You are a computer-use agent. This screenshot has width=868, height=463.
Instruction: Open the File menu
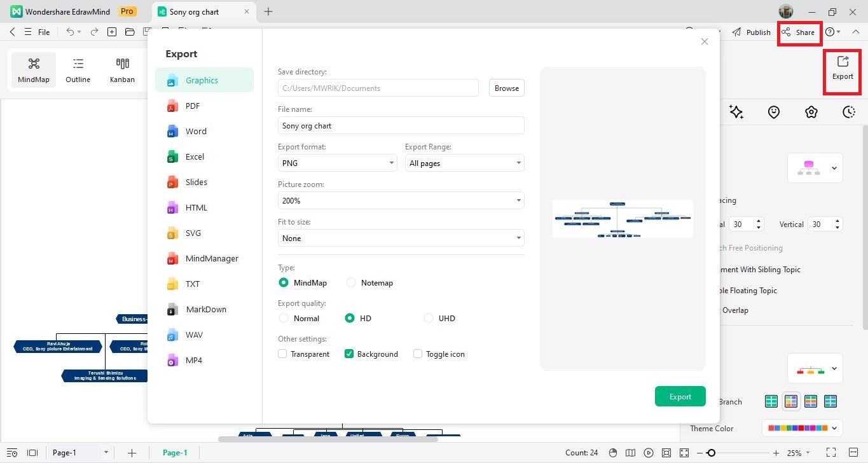(x=44, y=32)
